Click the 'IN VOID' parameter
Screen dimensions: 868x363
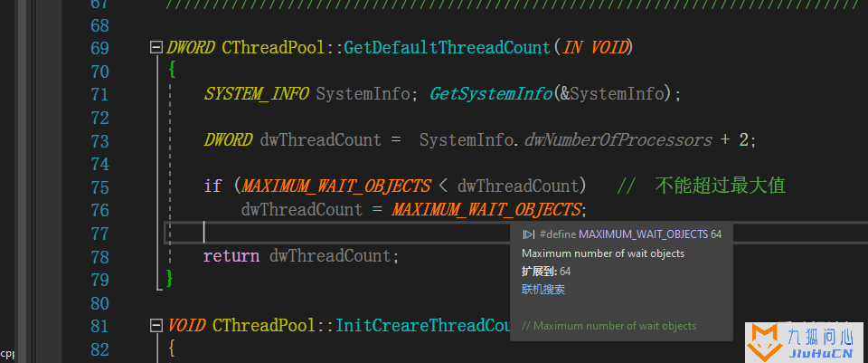tap(595, 48)
